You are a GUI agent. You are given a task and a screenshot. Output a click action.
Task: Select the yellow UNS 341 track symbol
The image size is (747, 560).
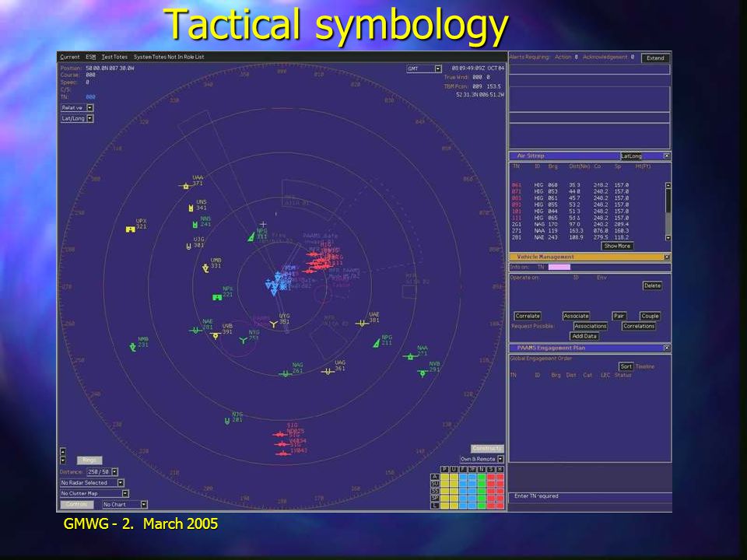click(x=191, y=208)
